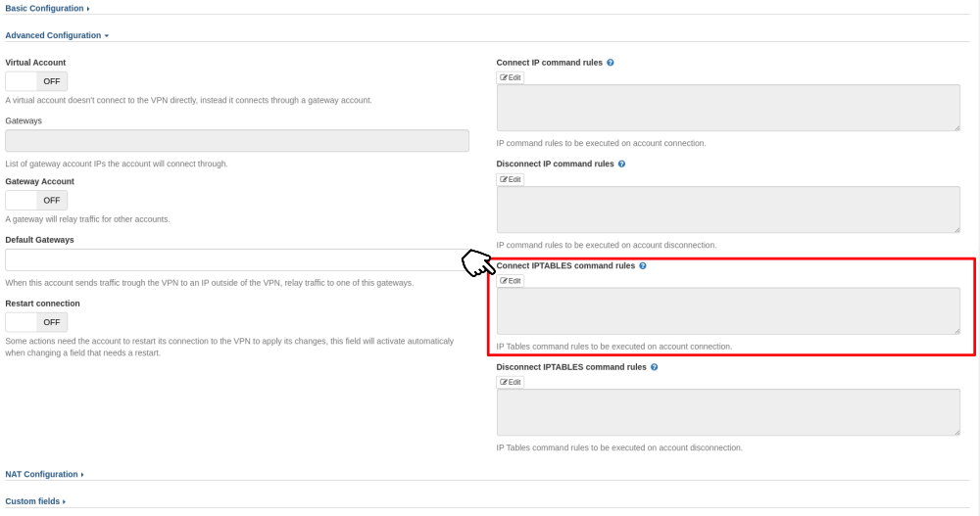
Task: Edit the Disconnect IPTABLES command rules
Action: 511,382
